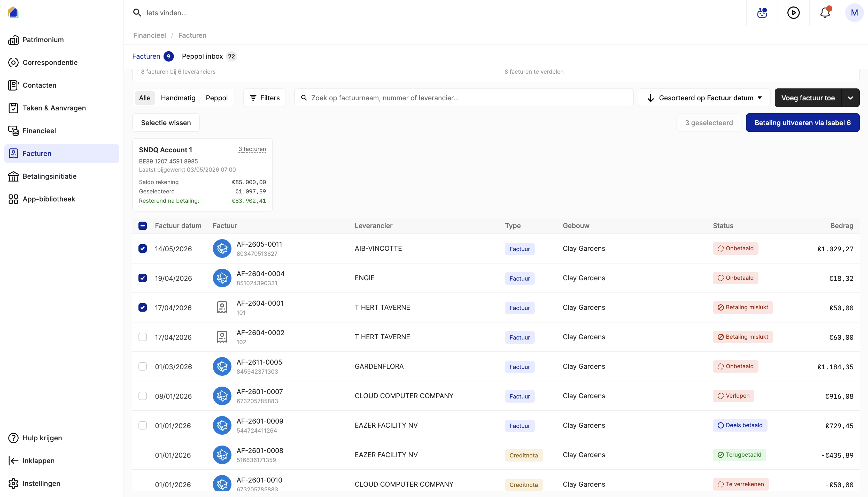Check the AF-2611-0005 row checkbox
Viewport: 868px width, 497px height.
click(143, 366)
